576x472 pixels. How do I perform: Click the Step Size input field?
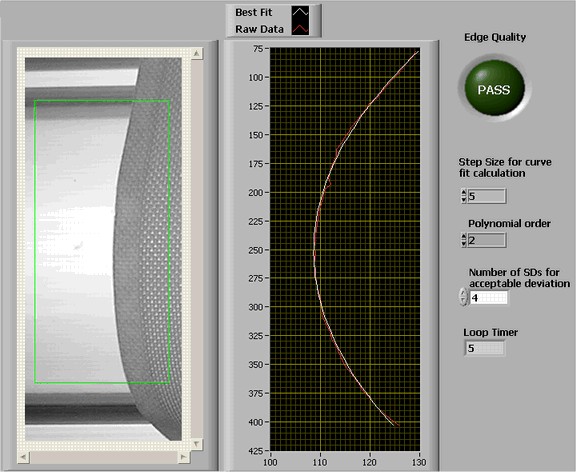point(487,196)
